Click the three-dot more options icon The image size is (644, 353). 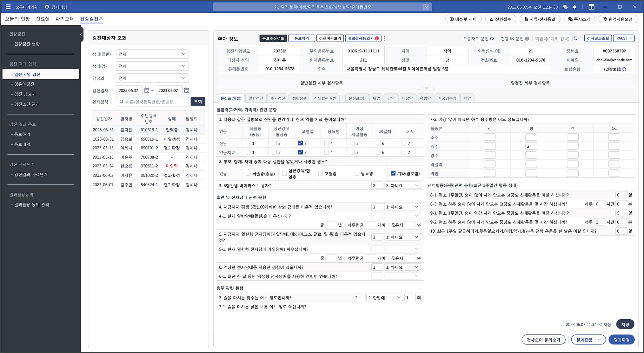[385, 38]
